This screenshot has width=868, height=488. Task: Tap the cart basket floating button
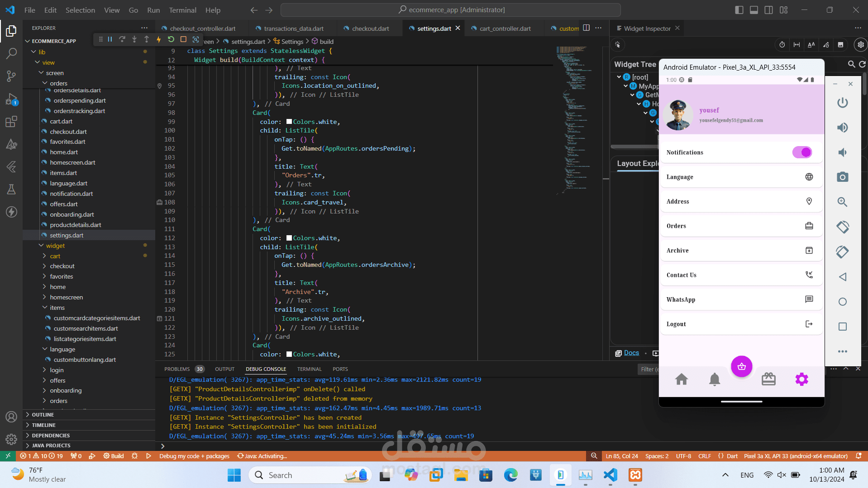point(742,366)
